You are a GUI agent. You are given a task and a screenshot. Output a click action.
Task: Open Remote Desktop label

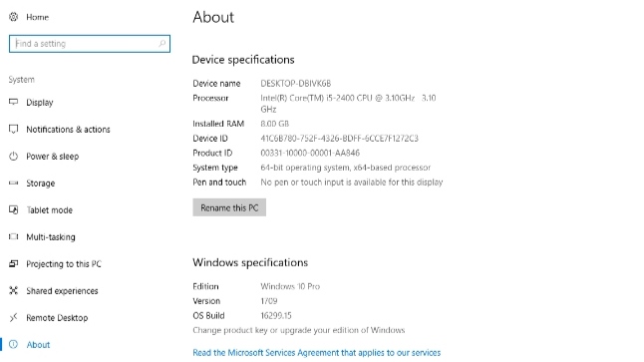point(57,318)
